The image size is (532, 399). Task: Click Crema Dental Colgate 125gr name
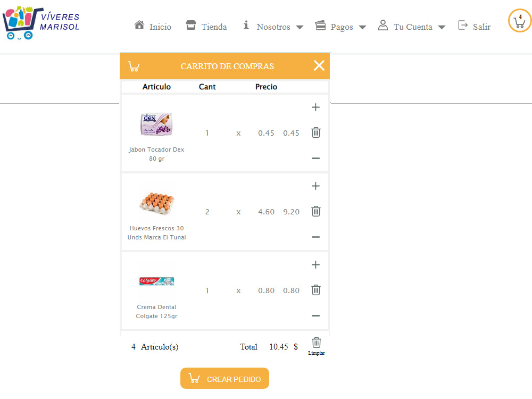156,311
